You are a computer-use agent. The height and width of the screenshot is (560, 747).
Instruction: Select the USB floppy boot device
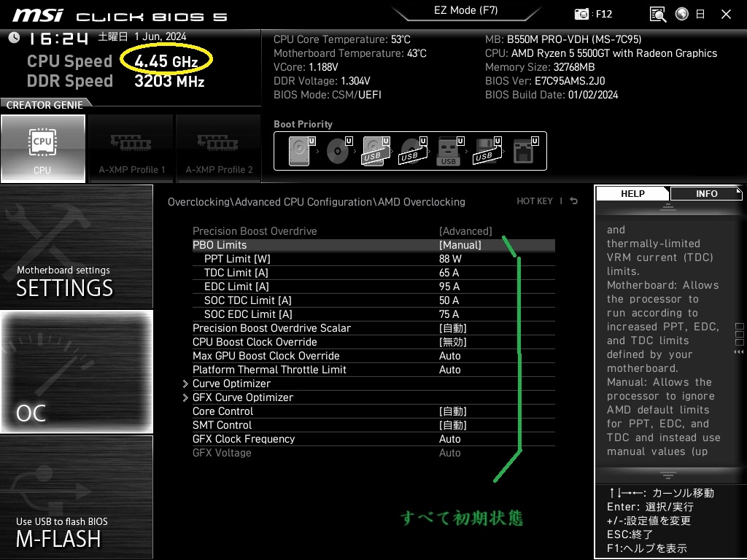[487, 151]
